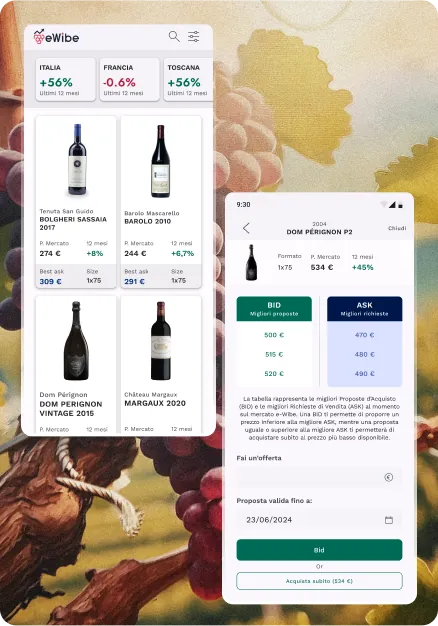Select the ASK Migliori richieste header
The height and width of the screenshot is (626, 438).
365,309
